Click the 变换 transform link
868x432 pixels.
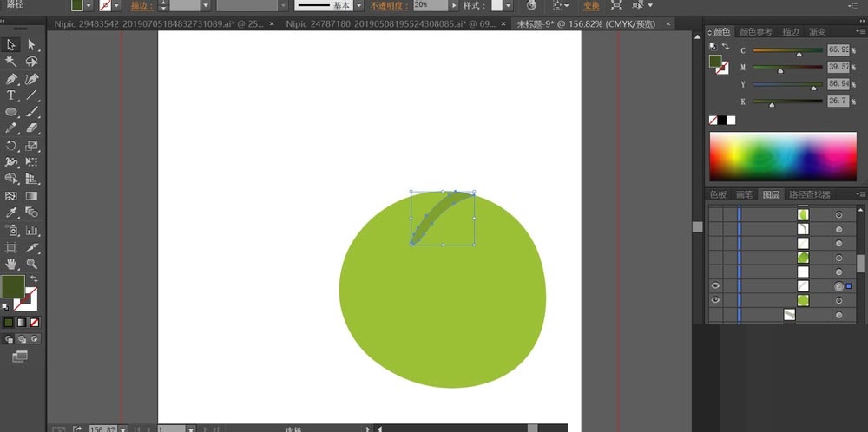pyautogui.click(x=591, y=5)
